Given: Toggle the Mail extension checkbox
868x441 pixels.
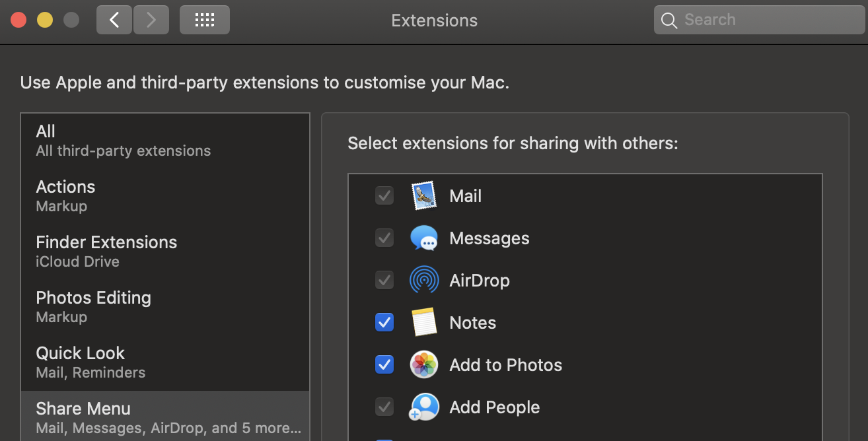Looking at the screenshot, I should coord(384,196).
